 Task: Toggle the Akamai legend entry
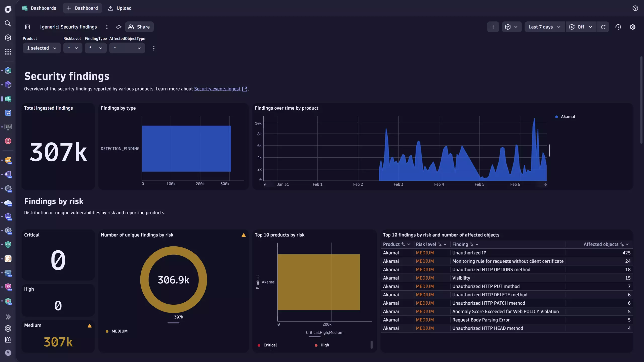[x=565, y=116]
